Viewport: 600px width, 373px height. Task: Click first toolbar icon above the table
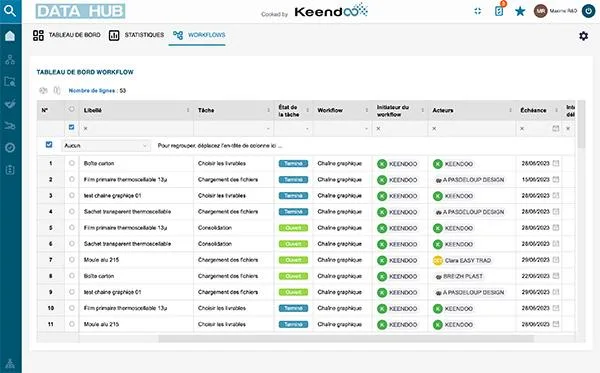43,91
